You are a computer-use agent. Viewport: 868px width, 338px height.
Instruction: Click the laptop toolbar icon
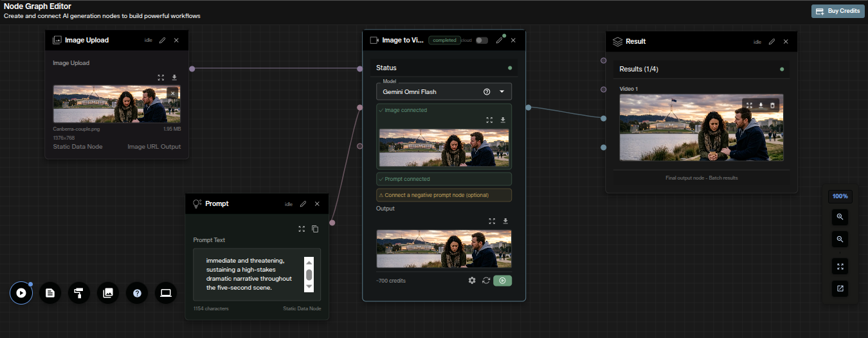166,293
